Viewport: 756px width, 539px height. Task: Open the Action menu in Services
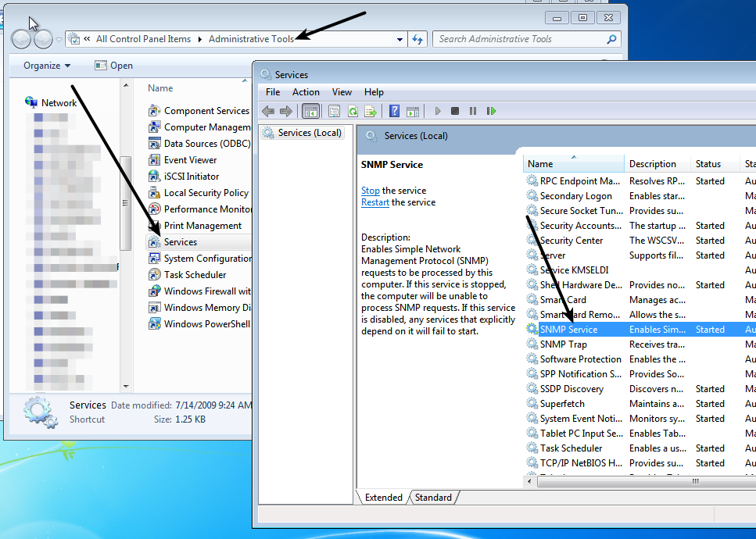coord(306,92)
